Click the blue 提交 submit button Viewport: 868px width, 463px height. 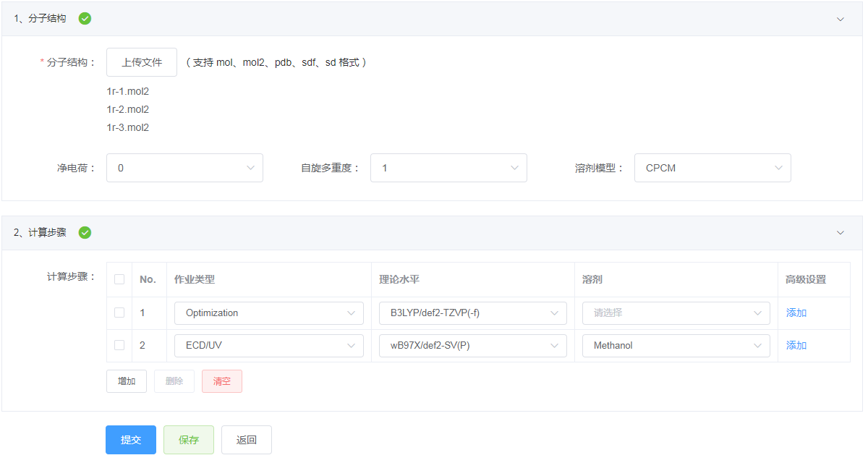[131, 440]
